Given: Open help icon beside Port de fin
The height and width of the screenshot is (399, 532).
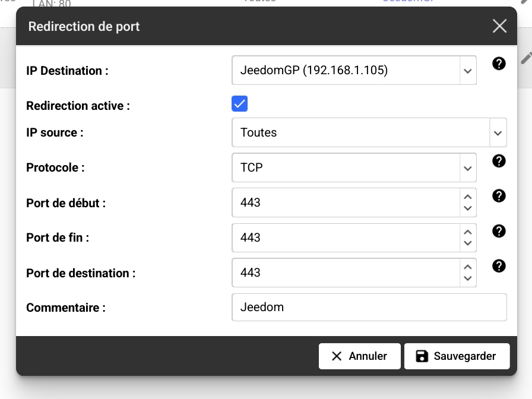Looking at the screenshot, I should tap(499, 231).
